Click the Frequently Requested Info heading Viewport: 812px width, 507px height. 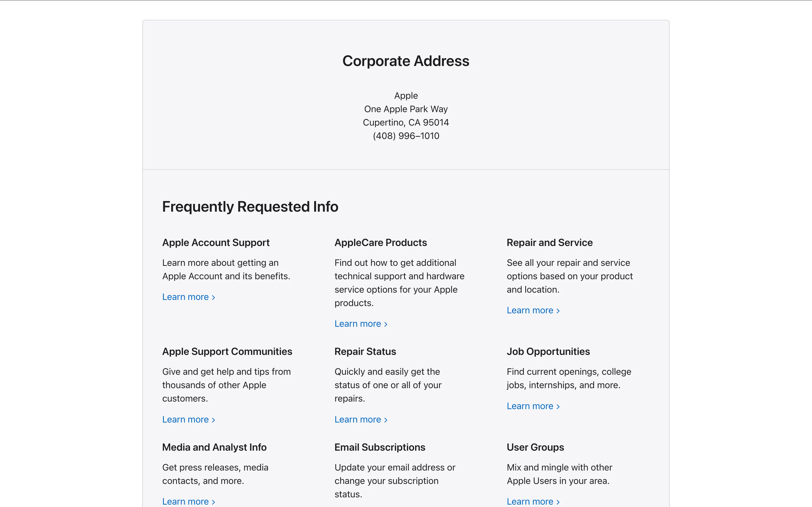coord(250,207)
